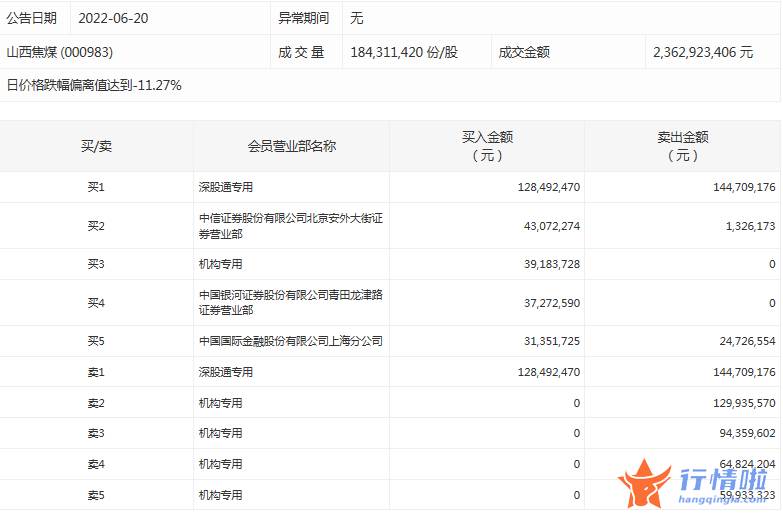This screenshot has height=514, width=783.
Task: Click 机构专用 in the 卖3 row
Action: (x=220, y=434)
